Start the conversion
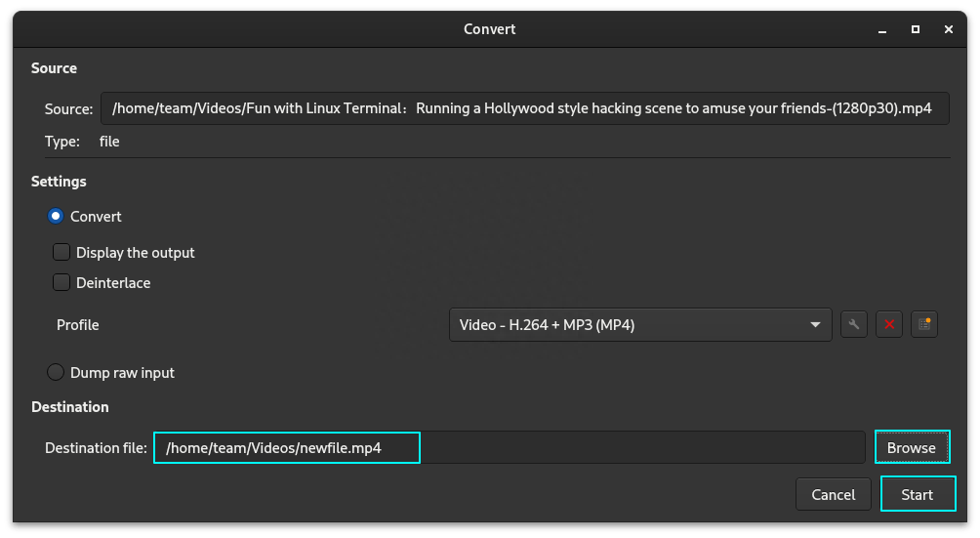This screenshot has height=538, width=980. pos(918,494)
